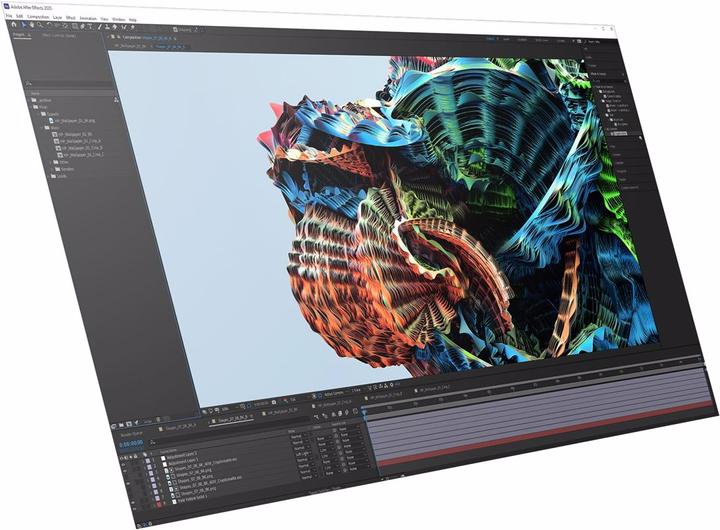
Task: Open the File menu
Action: point(7,17)
